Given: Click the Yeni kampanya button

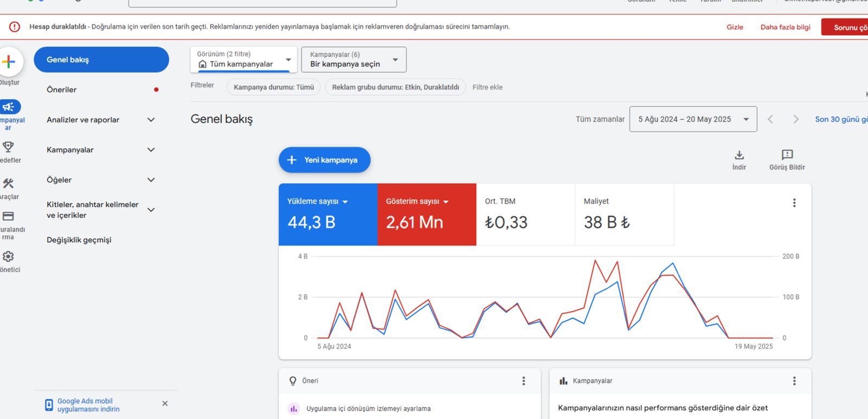Looking at the screenshot, I should click(324, 160).
